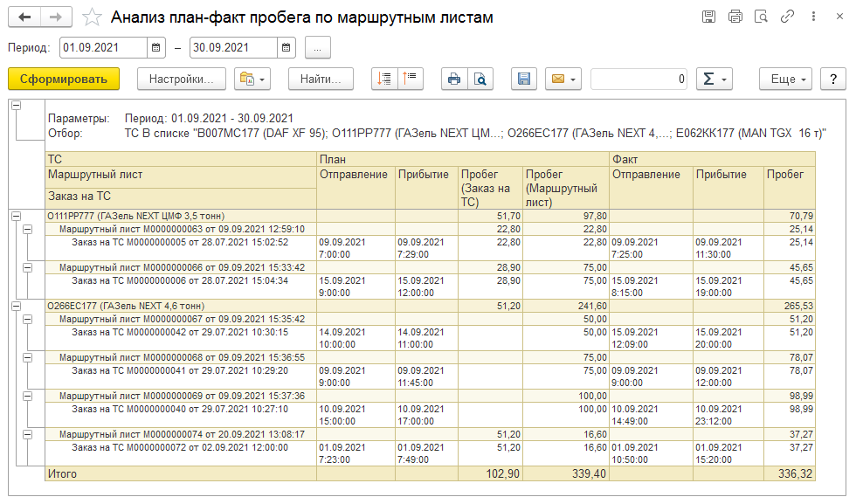The image size is (863, 504).
Task: Collapse the О266ЕС177 vehicle group
Action: pos(16,306)
